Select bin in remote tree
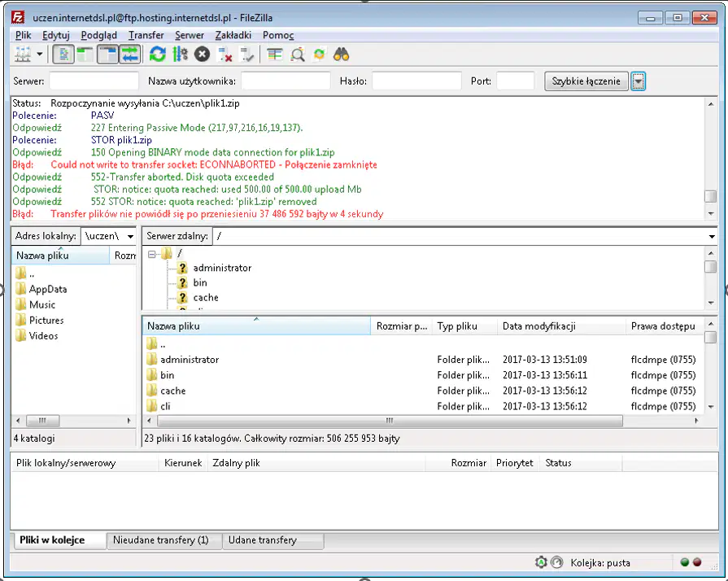This screenshot has width=728, height=581. pyautogui.click(x=200, y=283)
